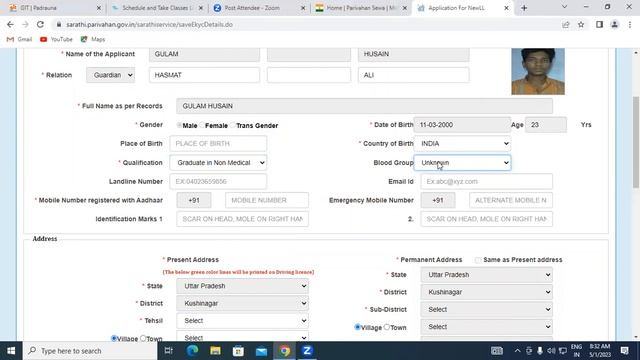
Task: Show hidden system tray icons
Action: tap(517, 351)
